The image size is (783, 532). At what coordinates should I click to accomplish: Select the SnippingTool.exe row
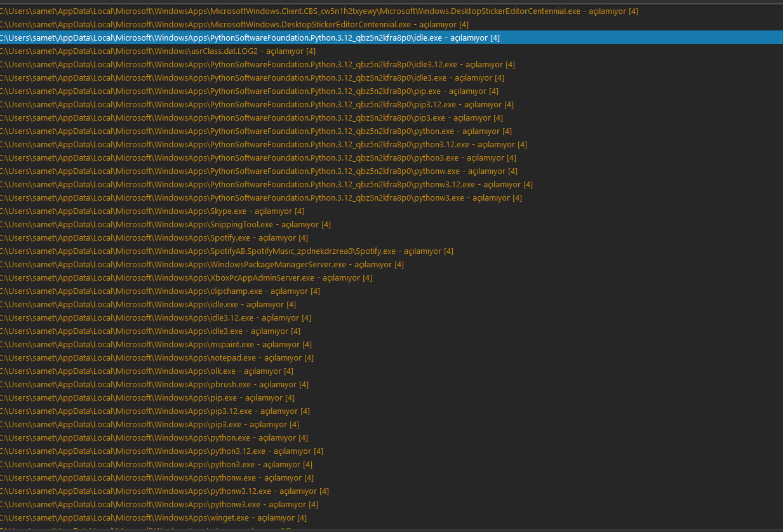click(x=391, y=224)
